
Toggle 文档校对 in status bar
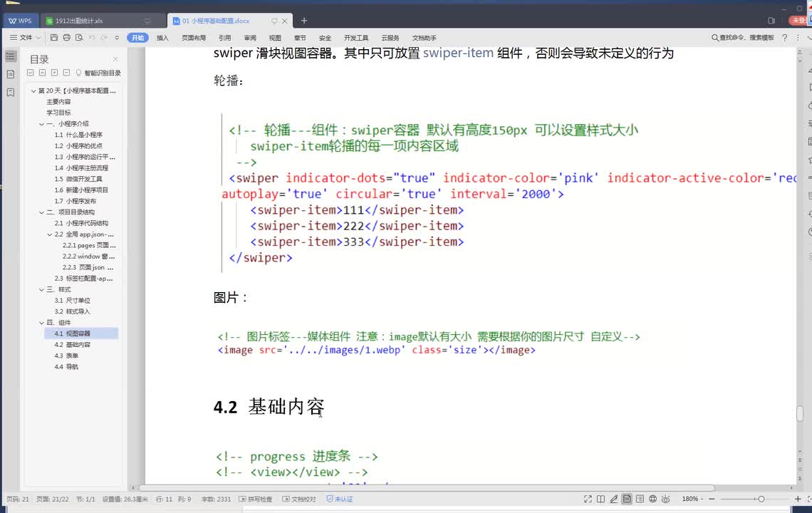299,499
